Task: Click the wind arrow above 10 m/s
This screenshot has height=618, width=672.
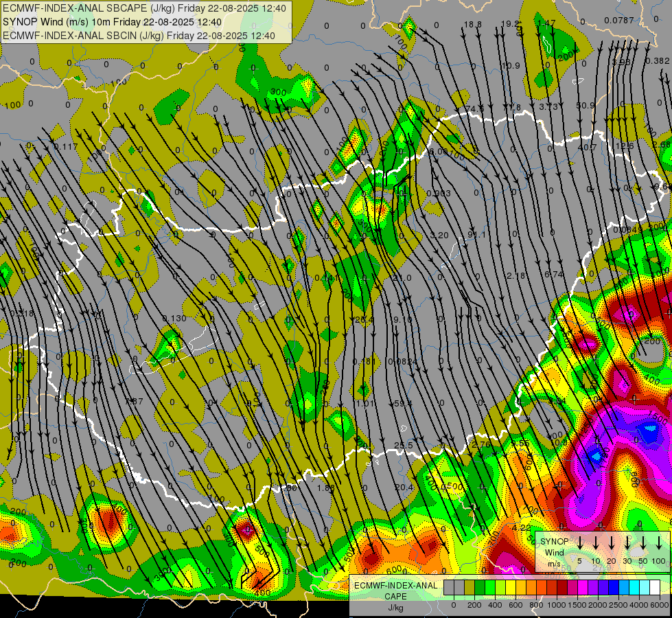Action: click(596, 543)
